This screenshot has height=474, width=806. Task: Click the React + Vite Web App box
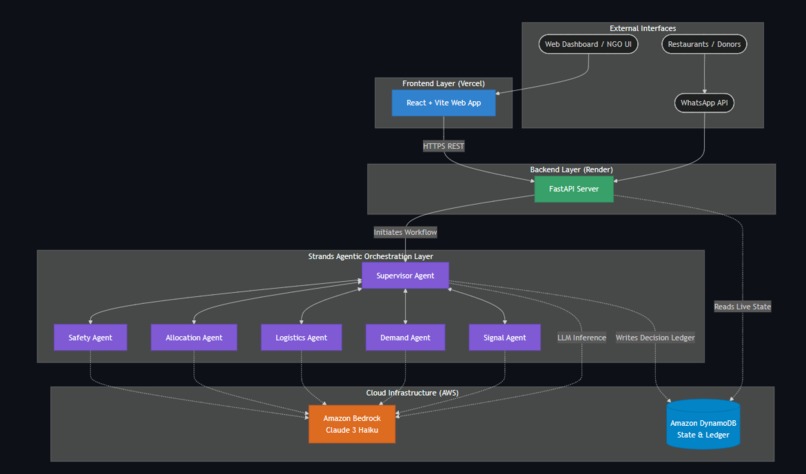(444, 103)
